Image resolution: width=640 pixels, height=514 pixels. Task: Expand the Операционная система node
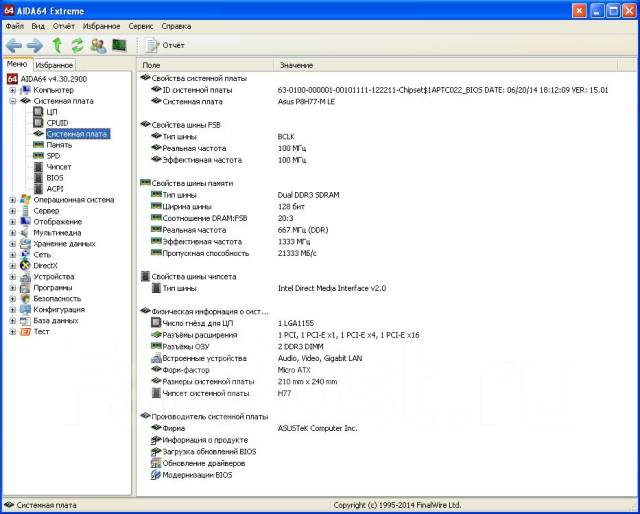click(13, 200)
